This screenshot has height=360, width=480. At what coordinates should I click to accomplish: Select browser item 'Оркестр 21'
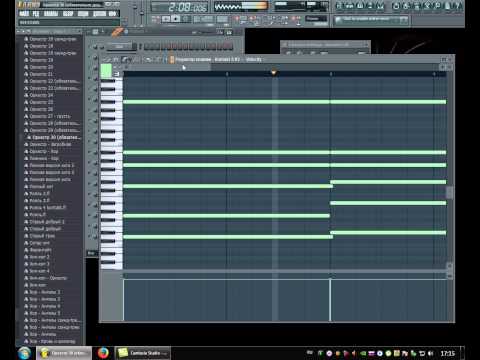(41, 74)
